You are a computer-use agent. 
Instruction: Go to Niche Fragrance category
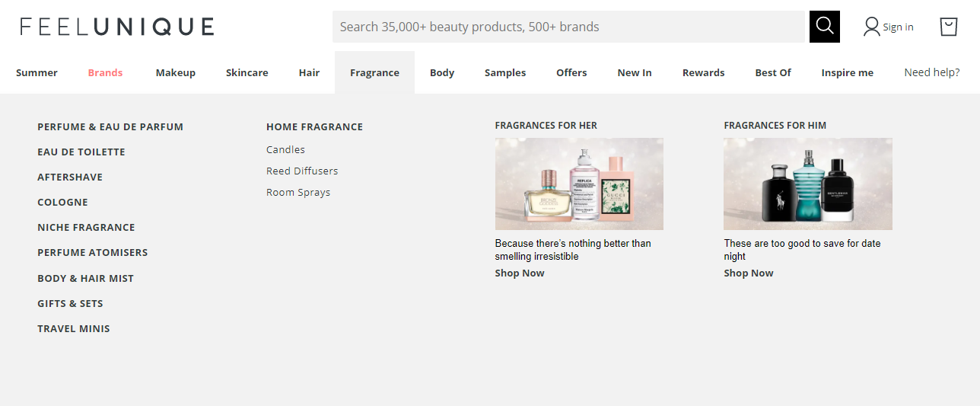86,228
